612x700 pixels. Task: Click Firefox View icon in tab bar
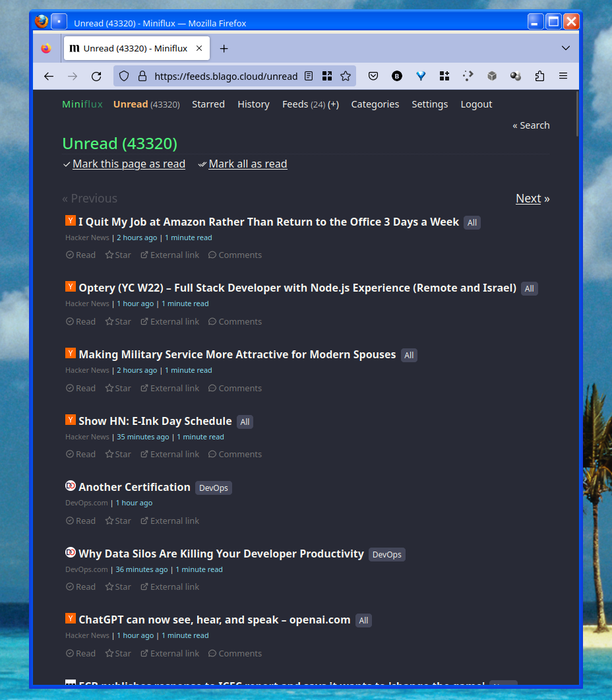click(x=46, y=48)
